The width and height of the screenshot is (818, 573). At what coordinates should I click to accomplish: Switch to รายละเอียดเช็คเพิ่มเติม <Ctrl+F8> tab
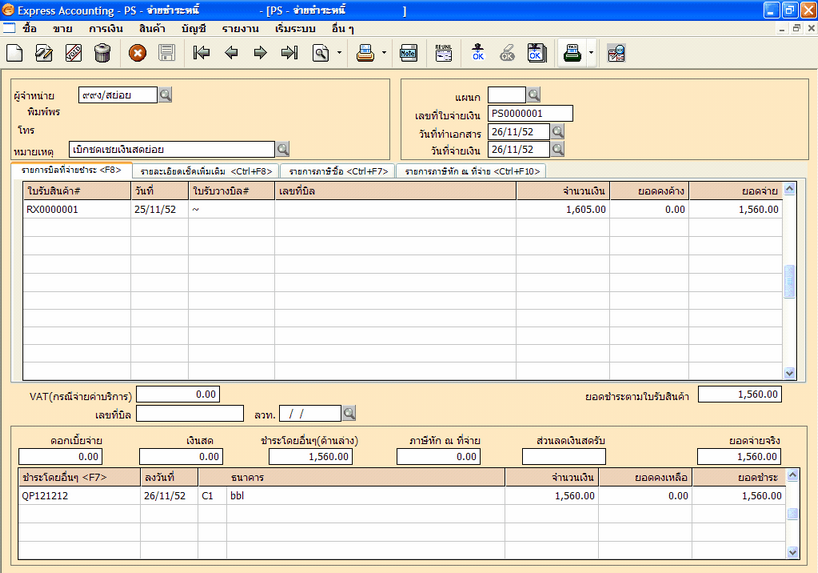point(206,171)
